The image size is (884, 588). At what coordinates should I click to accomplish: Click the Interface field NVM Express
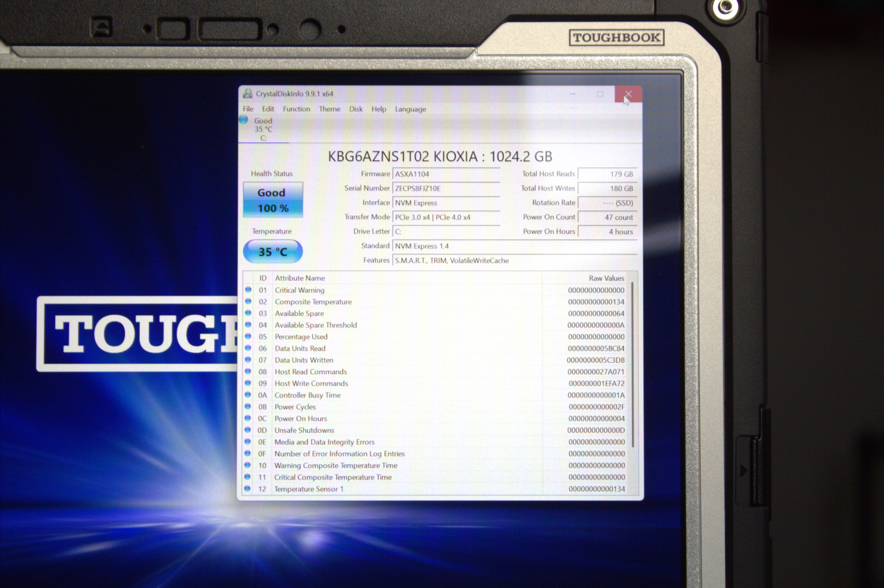pyautogui.click(x=446, y=203)
